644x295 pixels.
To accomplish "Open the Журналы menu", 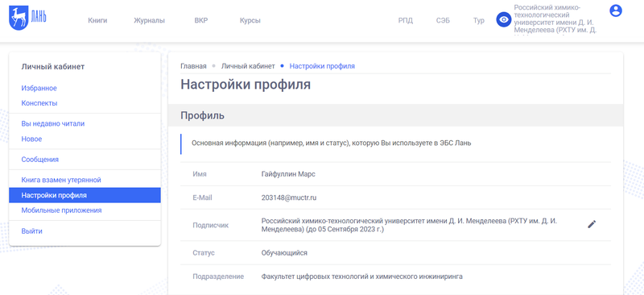I will coord(149,21).
